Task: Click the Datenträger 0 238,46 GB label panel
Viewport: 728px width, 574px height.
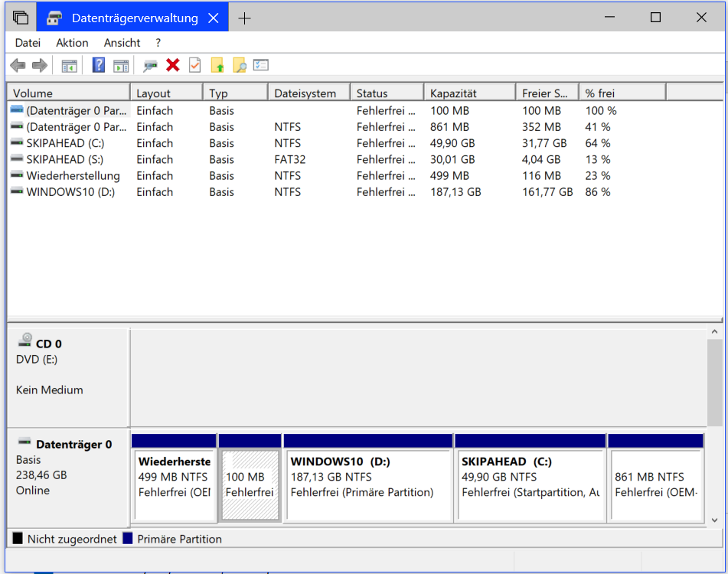Action: [x=68, y=478]
